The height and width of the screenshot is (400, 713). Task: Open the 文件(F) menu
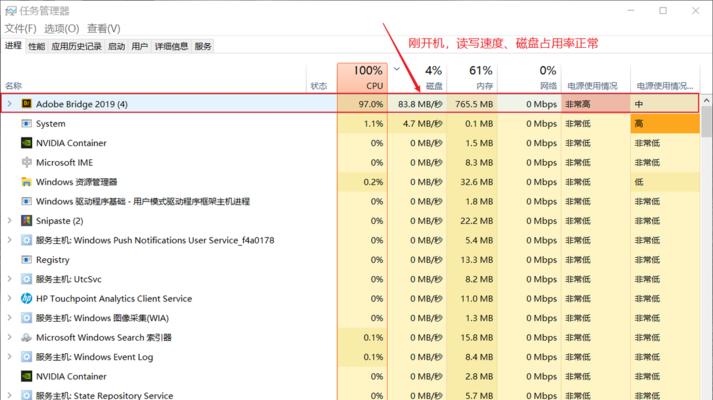[20, 29]
